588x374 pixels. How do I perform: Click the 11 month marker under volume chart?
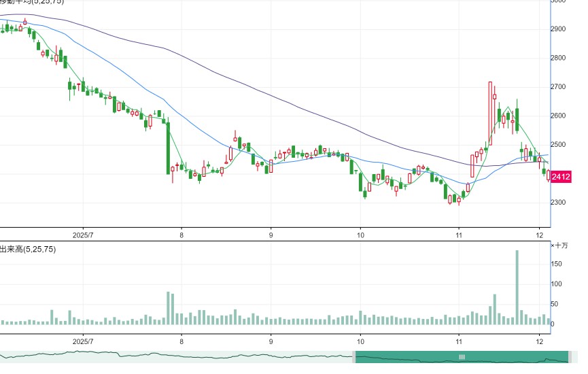459,342
